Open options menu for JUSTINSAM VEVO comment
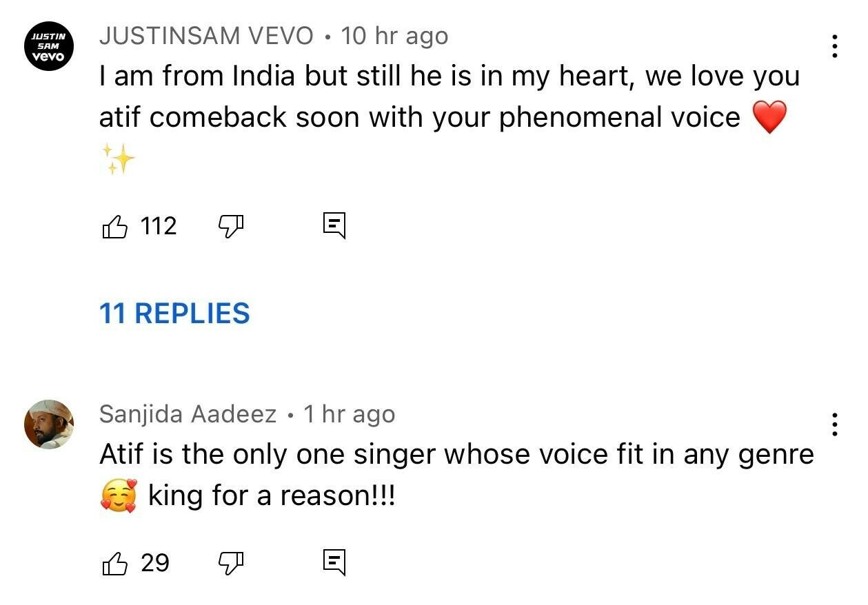Screen dimensions: 868x605 click(x=835, y=46)
